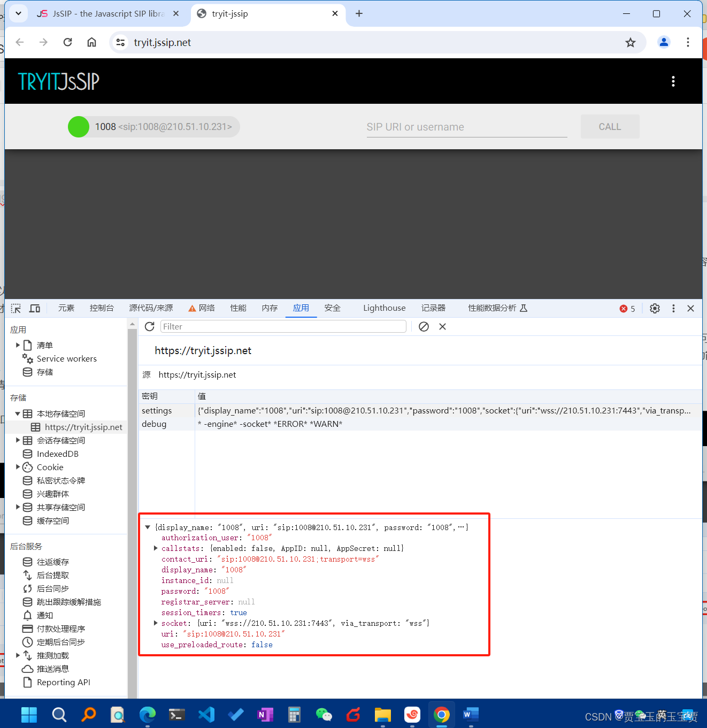Switch to 性能数据分析 tab
Viewport: 707px width, 728px height.
coord(498,308)
